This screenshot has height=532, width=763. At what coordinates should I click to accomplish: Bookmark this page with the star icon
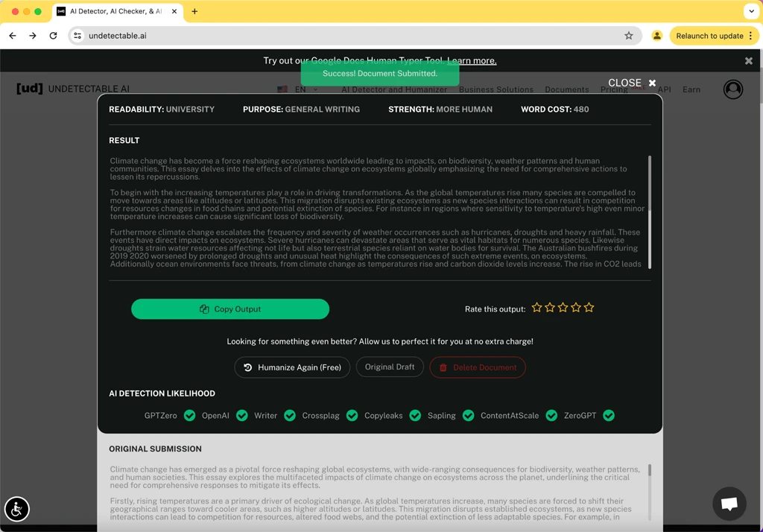coord(629,36)
